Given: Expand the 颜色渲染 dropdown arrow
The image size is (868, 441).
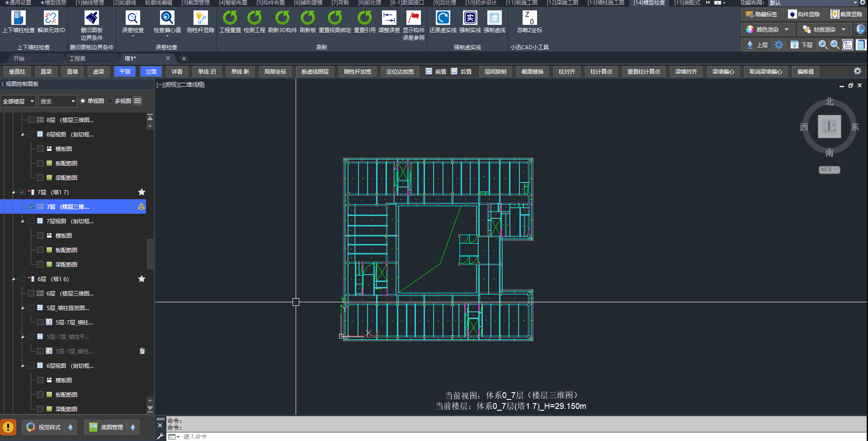Looking at the screenshot, I should coord(787,30).
